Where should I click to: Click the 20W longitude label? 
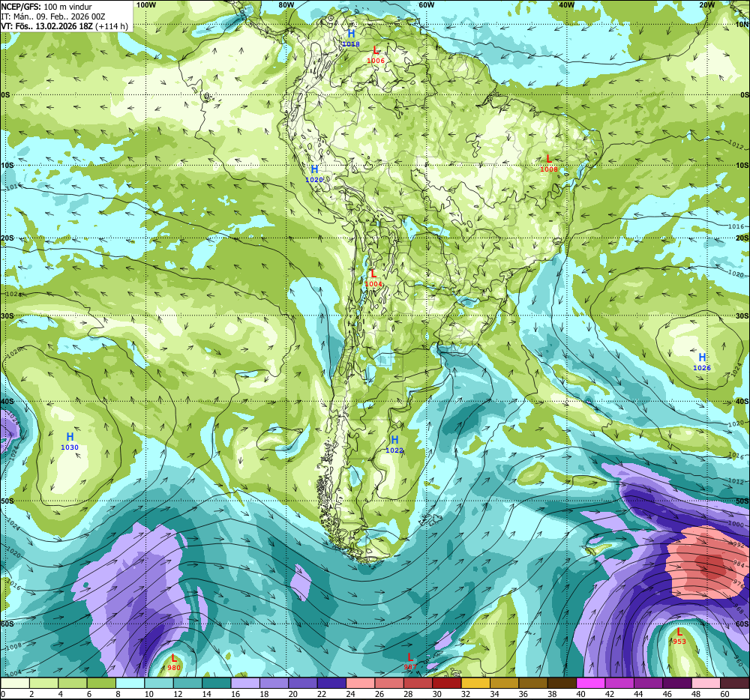[x=706, y=4]
